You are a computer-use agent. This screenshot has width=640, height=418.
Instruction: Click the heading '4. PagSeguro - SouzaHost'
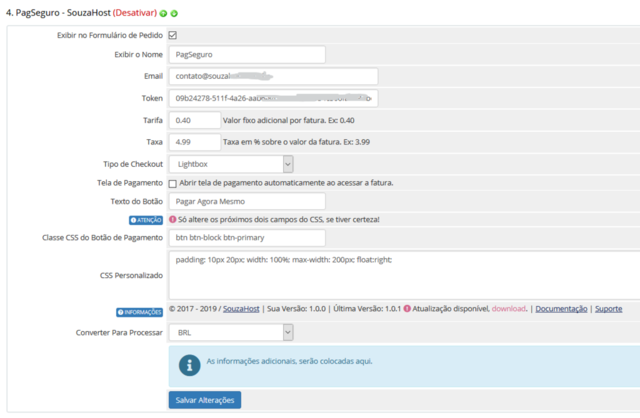tap(58, 13)
